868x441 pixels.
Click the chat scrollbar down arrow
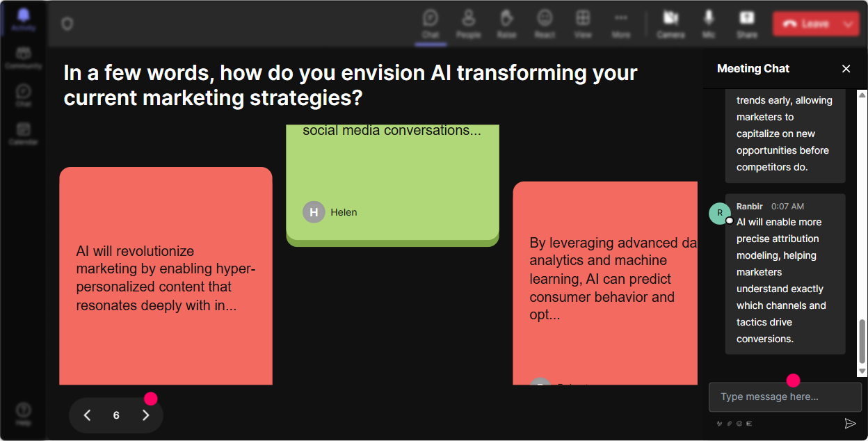pos(862,371)
